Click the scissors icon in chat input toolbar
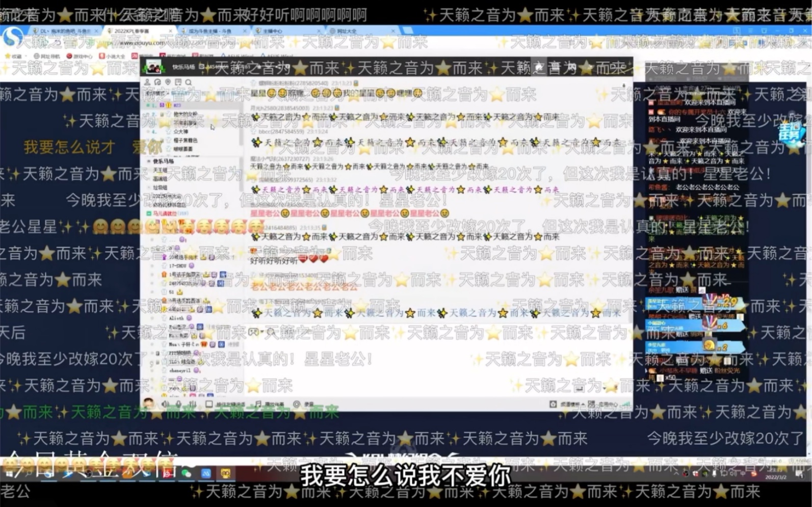This screenshot has width=812, height=507. (271, 332)
